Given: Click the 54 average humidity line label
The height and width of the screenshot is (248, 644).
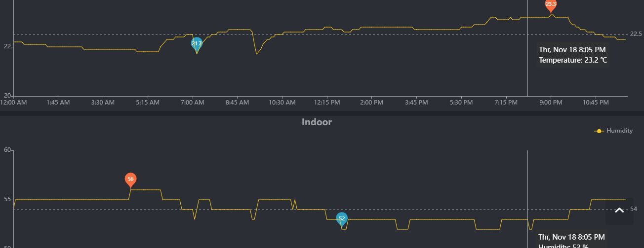Looking at the screenshot, I should pyautogui.click(x=634, y=209).
